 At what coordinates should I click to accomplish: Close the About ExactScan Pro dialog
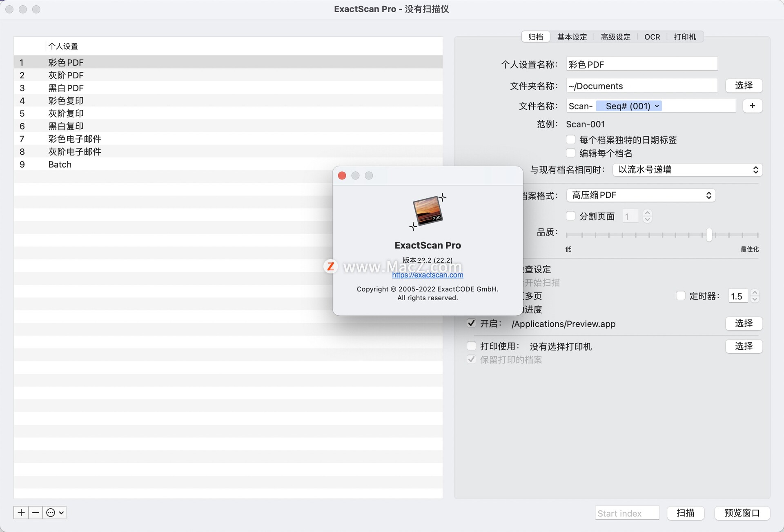pyautogui.click(x=342, y=175)
